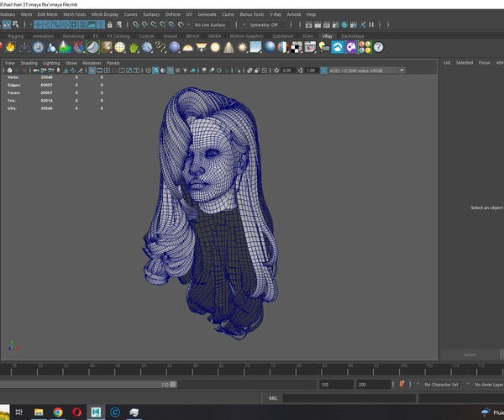
Task: Switch to the DazToMaya shelf tab
Action: pos(353,36)
